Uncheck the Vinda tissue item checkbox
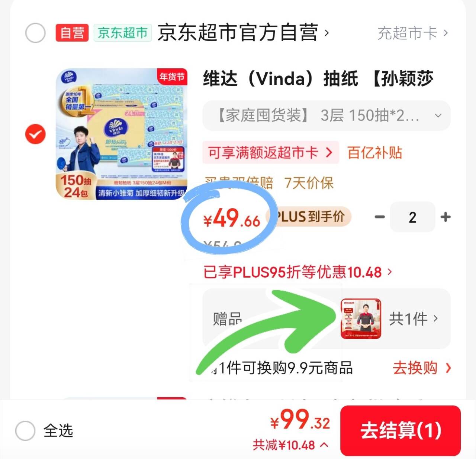476x459 pixels. coord(35,134)
